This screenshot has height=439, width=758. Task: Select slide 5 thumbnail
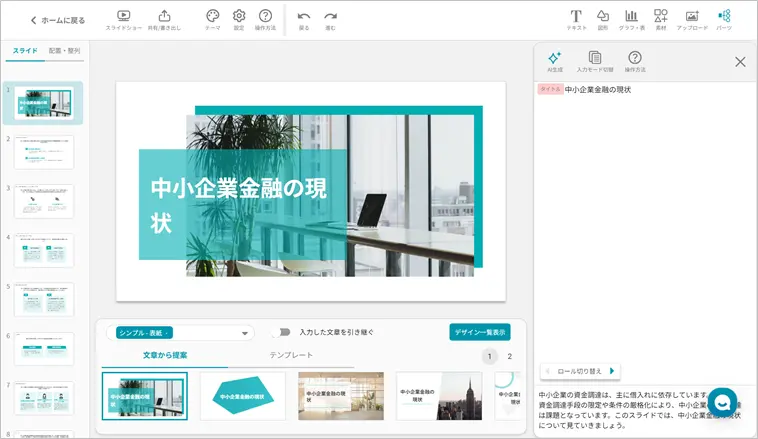44,300
